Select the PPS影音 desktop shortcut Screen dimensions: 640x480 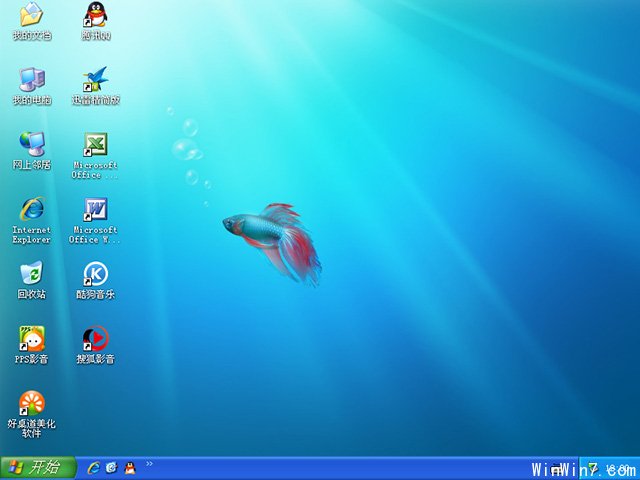pos(32,338)
